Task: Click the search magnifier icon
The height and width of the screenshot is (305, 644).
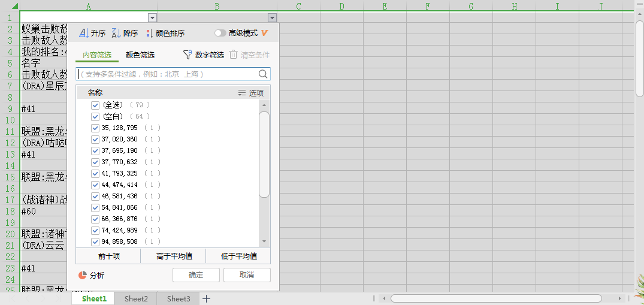Action: pos(263,74)
